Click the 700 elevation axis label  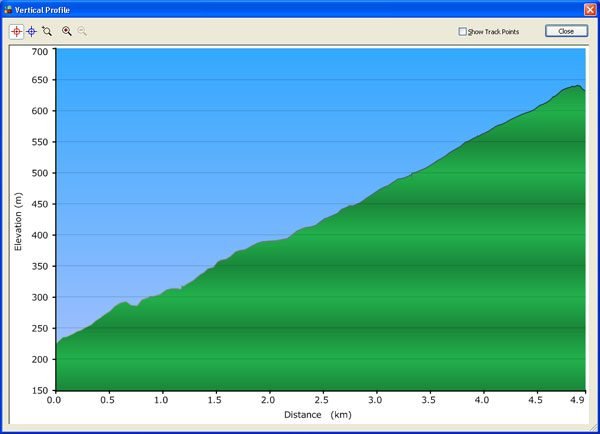click(x=39, y=50)
